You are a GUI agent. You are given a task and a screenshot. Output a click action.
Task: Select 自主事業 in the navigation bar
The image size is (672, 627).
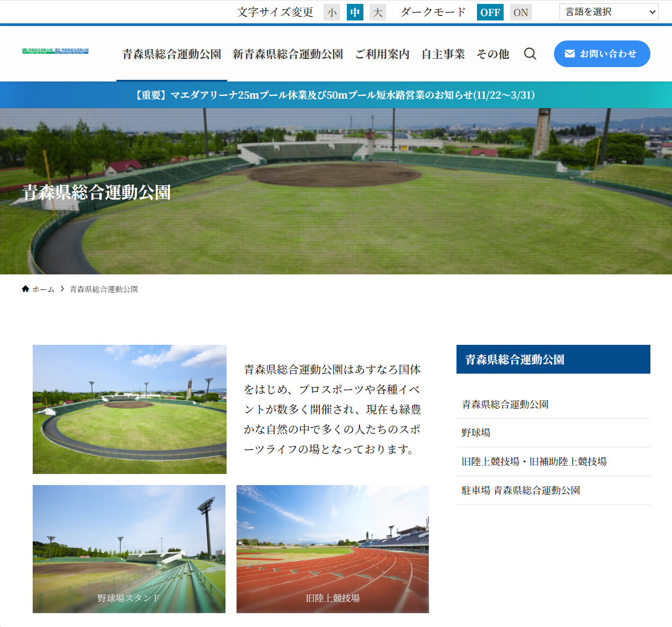(x=443, y=54)
